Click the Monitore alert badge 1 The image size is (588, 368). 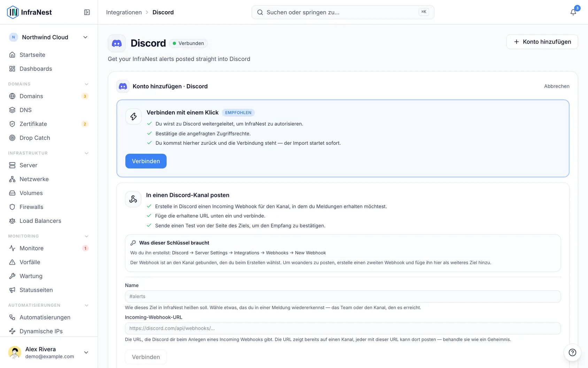(x=85, y=248)
